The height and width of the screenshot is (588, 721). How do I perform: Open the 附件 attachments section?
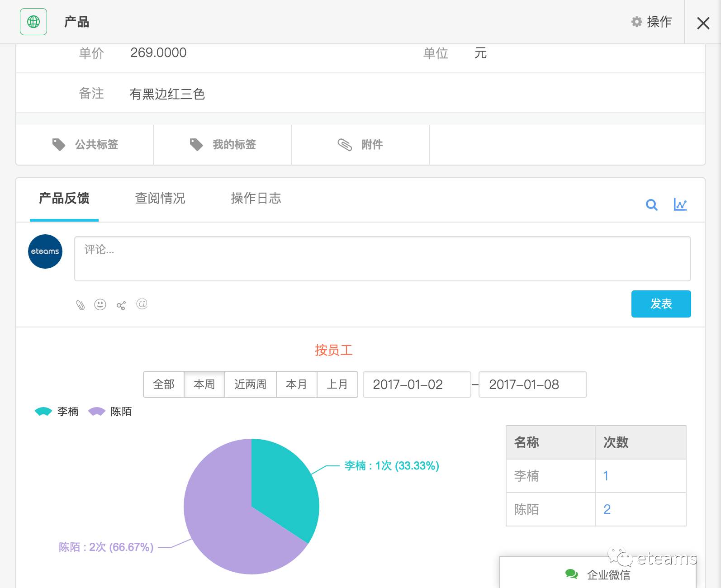point(360,145)
